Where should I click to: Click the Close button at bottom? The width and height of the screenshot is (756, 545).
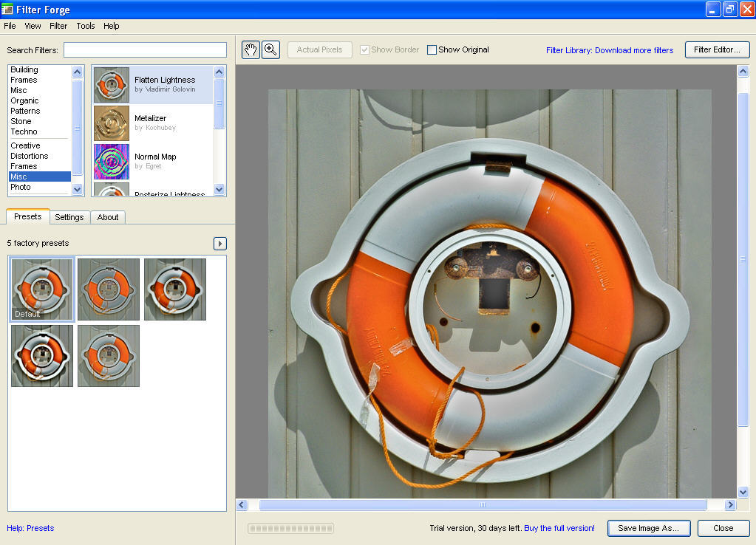(723, 528)
